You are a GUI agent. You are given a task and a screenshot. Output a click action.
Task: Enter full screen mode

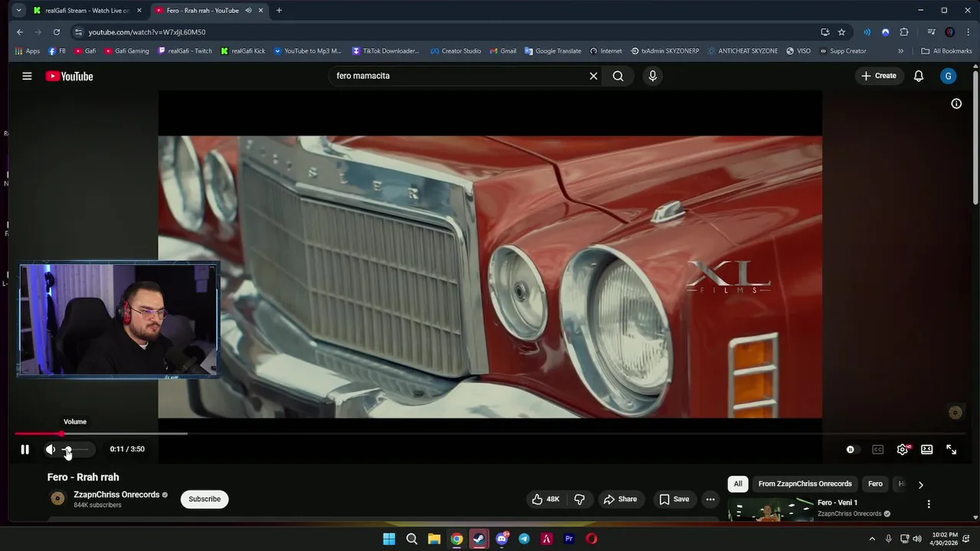tap(951, 449)
